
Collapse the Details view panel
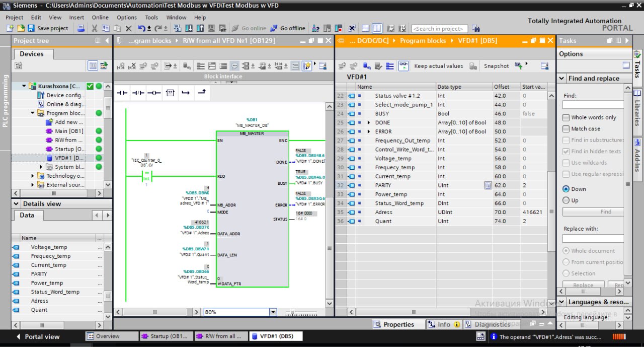(16, 204)
